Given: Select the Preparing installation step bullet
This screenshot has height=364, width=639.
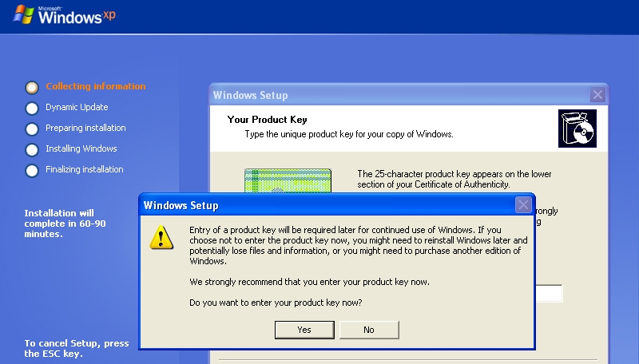Looking at the screenshot, I should coord(32,129).
